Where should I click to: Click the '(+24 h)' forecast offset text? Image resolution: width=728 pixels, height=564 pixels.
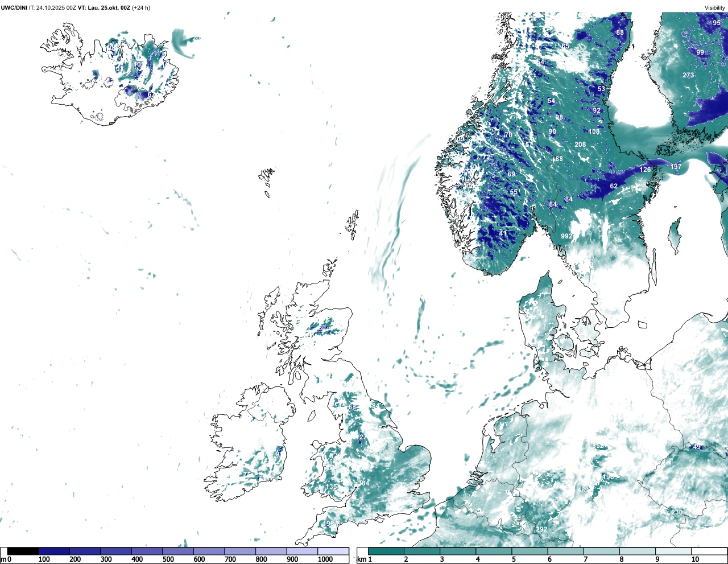point(141,8)
